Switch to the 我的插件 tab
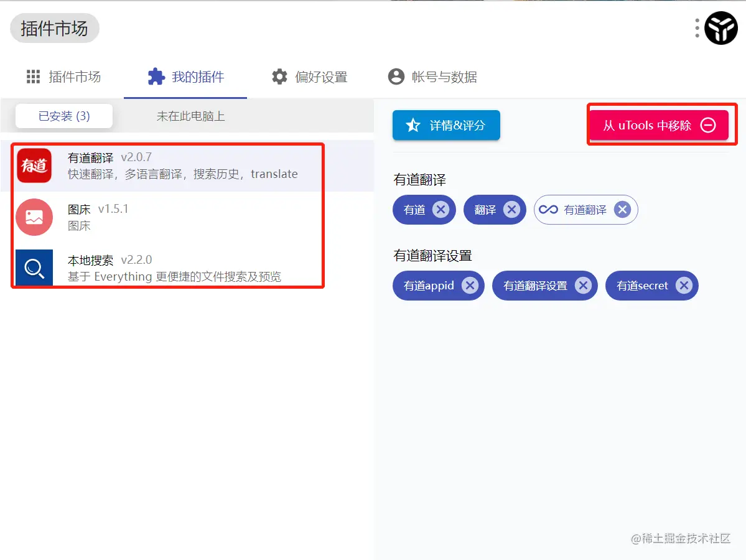Viewport: 746px width, 560px height. tap(185, 77)
